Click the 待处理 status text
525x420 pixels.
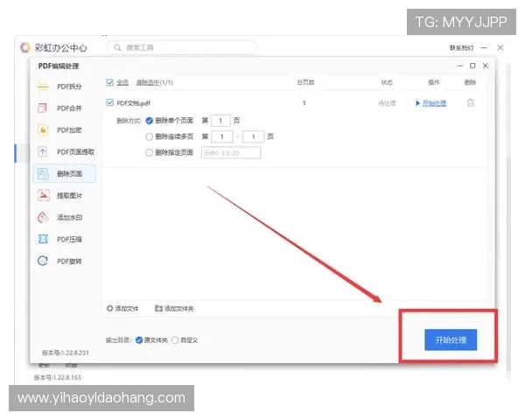click(x=387, y=103)
